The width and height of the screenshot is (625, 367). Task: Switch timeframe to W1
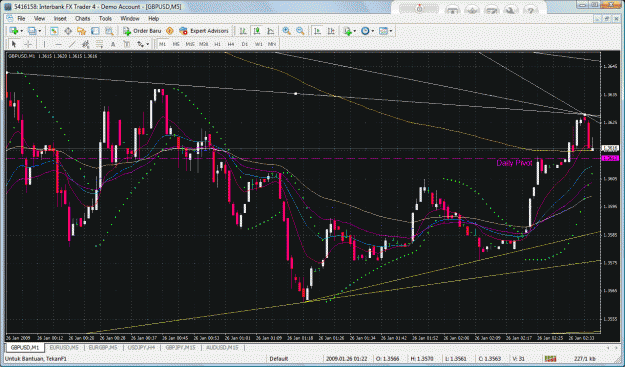(x=258, y=44)
